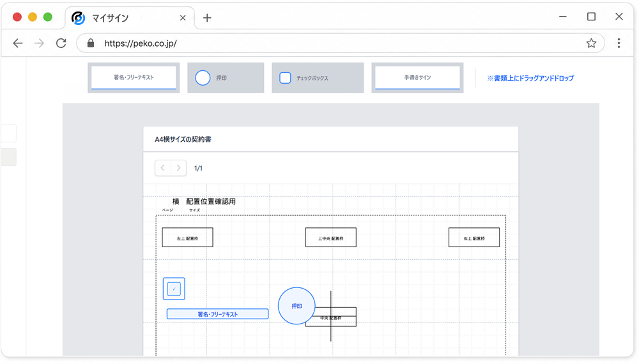Click the square icon on チェックボックス tool
639x364 pixels.
click(x=285, y=78)
